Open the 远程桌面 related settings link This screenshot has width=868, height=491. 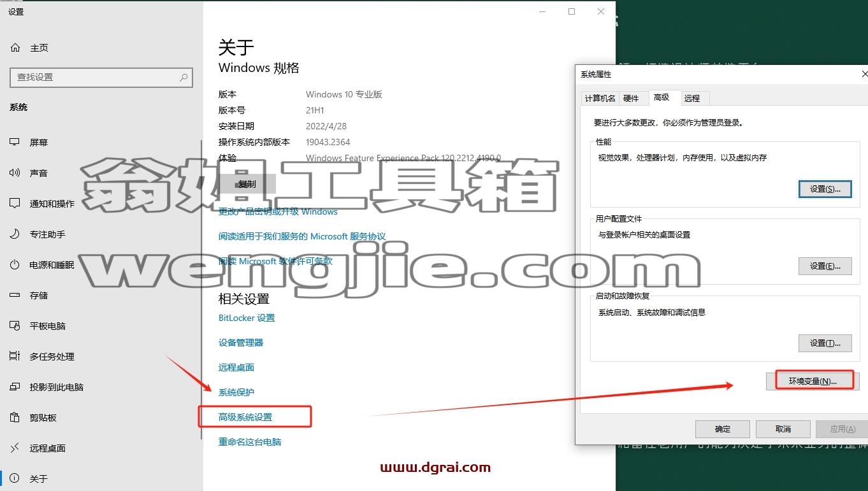(236, 367)
